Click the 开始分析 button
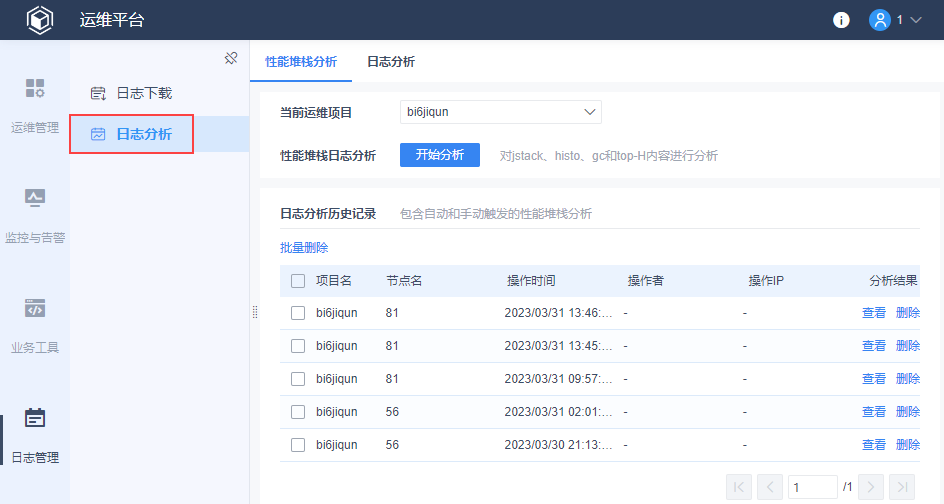This screenshot has height=504, width=944. [x=440, y=155]
